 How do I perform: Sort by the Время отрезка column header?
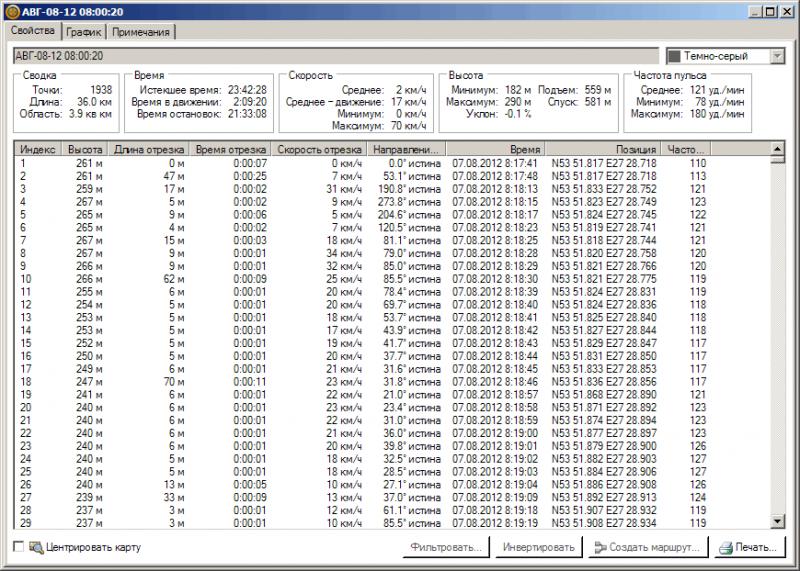click(231, 150)
